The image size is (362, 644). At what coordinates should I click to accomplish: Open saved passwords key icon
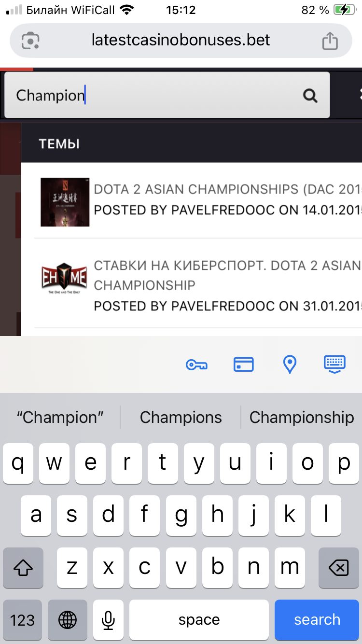[x=196, y=364]
